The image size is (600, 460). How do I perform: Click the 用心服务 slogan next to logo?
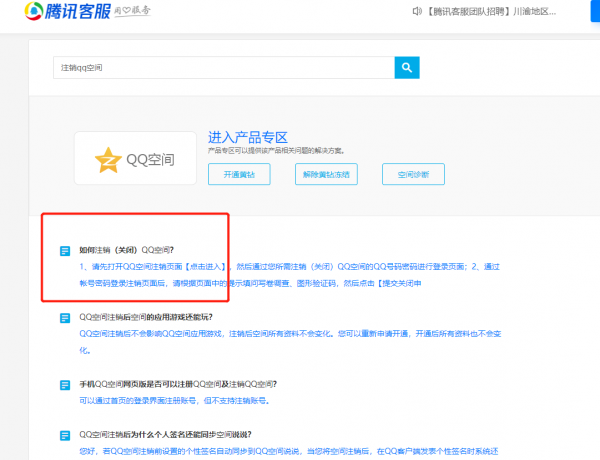tap(132, 11)
